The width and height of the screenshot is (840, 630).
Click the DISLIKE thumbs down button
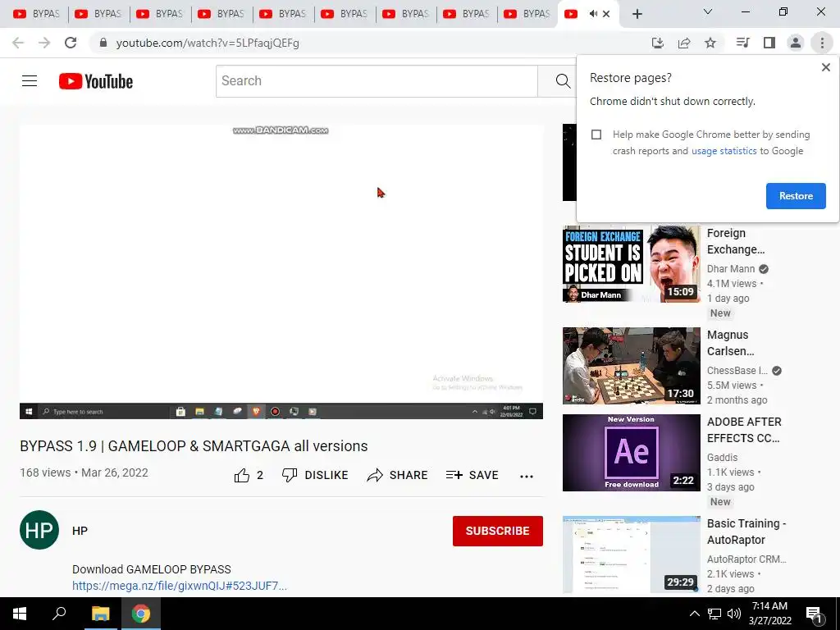[315, 475]
